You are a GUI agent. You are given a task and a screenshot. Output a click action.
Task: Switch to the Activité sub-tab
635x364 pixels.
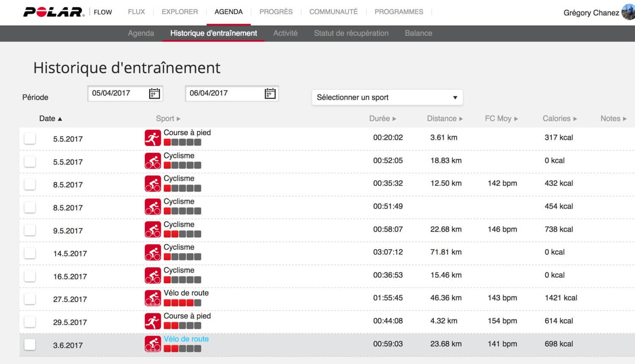[285, 33]
